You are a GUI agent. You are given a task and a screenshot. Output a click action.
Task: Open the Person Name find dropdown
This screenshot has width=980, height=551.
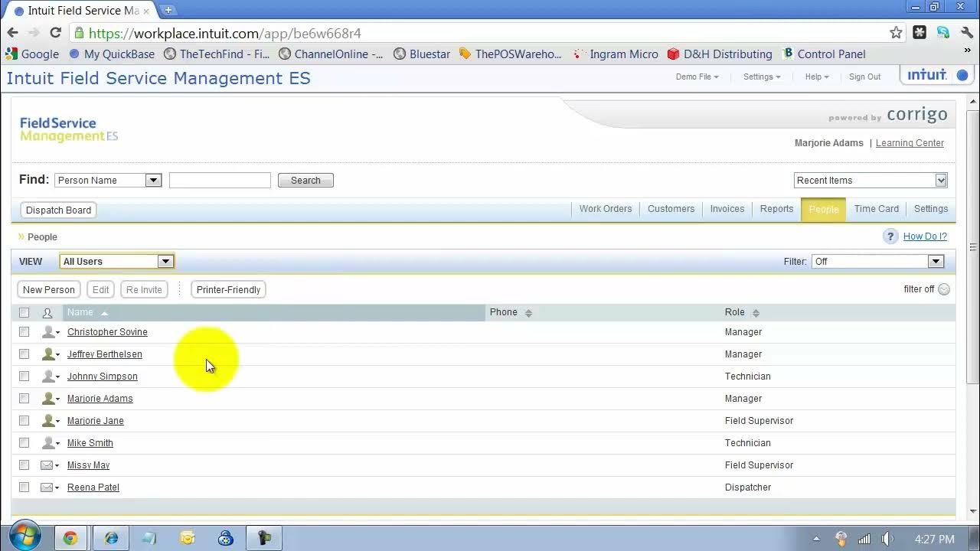(108, 181)
